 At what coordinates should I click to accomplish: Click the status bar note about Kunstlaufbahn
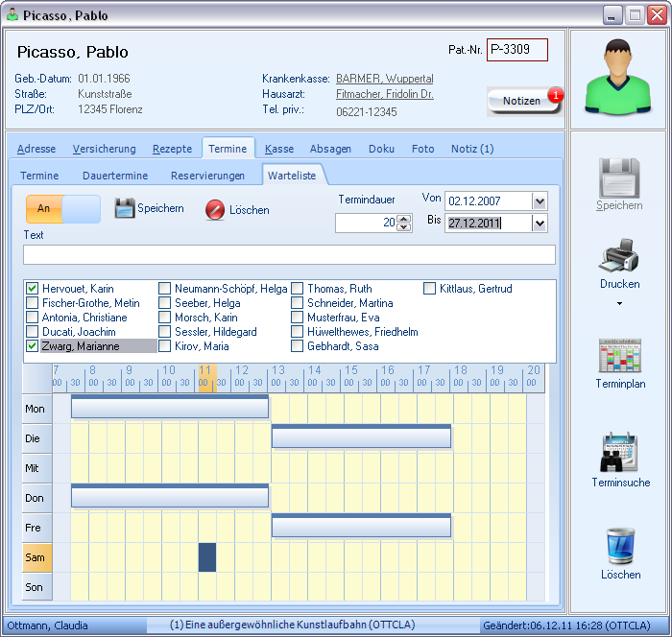[x=292, y=625]
